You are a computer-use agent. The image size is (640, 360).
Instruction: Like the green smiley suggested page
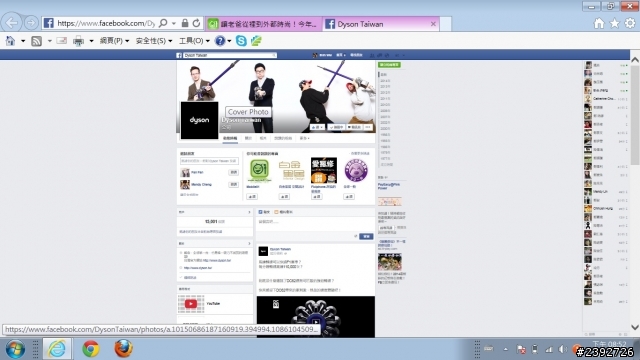(252, 197)
